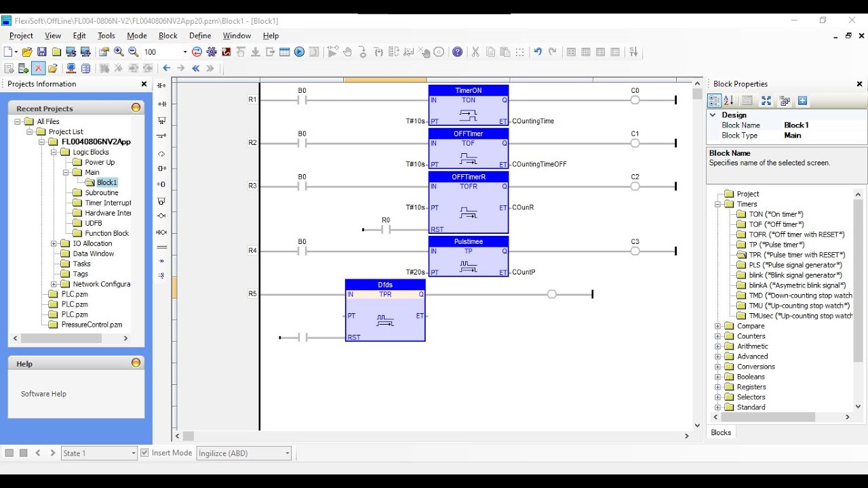The width and height of the screenshot is (868, 488).
Task: Click the ladder editor vertical scrollbar
Action: click(697, 254)
